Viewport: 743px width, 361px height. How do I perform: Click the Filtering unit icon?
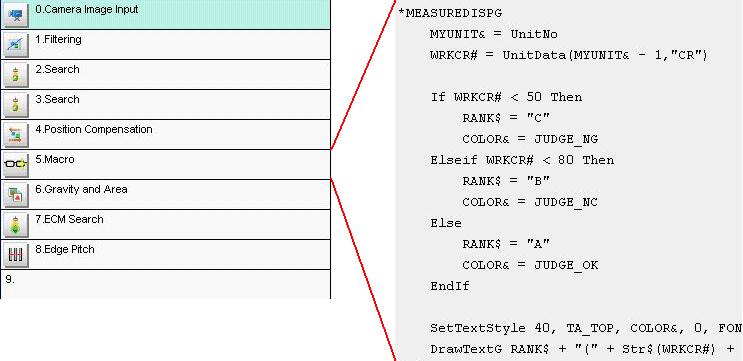tap(16, 45)
